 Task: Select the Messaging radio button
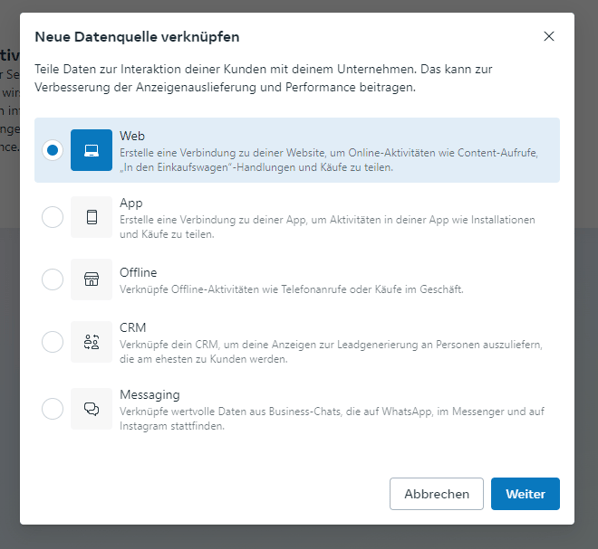53,409
